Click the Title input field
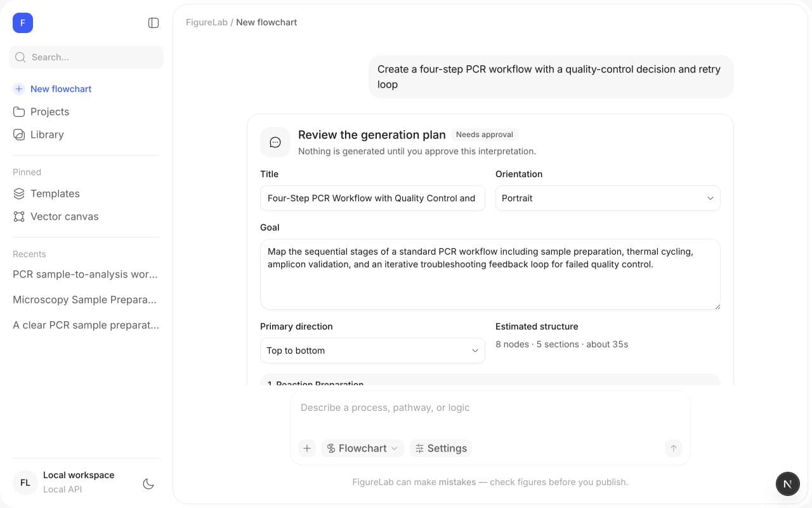Image resolution: width=812 pixels, height=508 pixels. point(372,198)
